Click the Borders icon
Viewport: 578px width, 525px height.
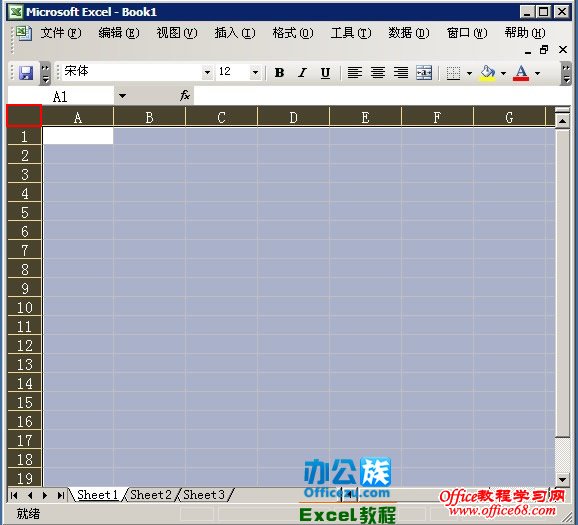point(453,73)
